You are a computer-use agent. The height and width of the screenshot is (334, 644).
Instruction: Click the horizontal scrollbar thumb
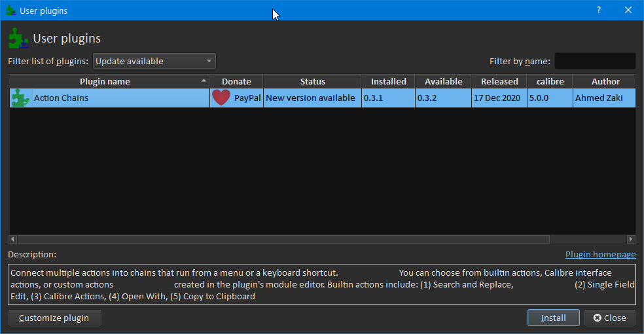(x=283, y=239)
